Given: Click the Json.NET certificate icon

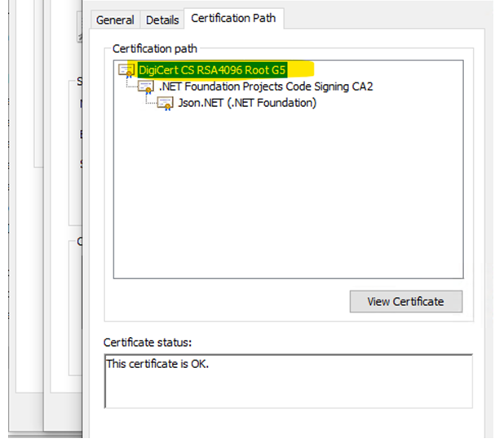Looking at the screenshot, I should pyautogui.click(x=166, y=104).
